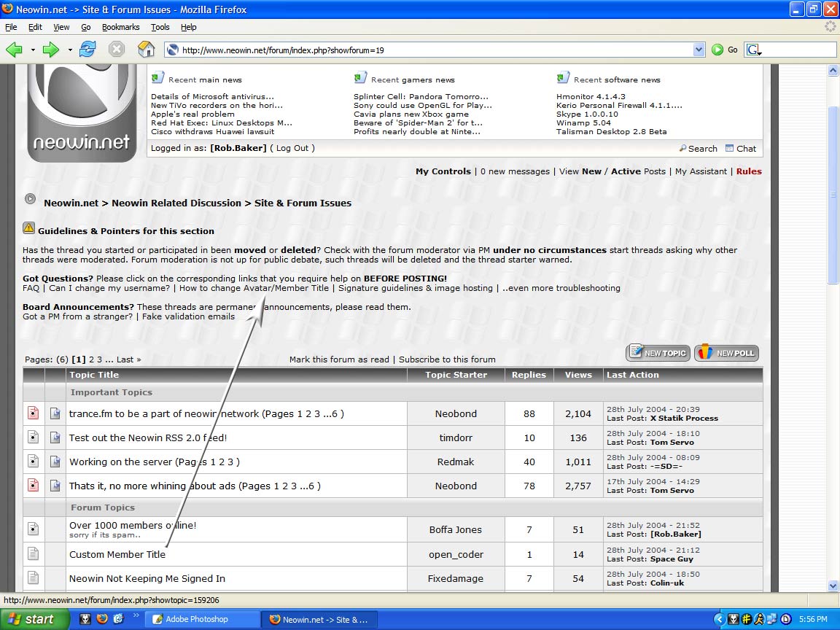Screen dimensions: 840x630
Task: Open the File menu
Action: point(11,27)
